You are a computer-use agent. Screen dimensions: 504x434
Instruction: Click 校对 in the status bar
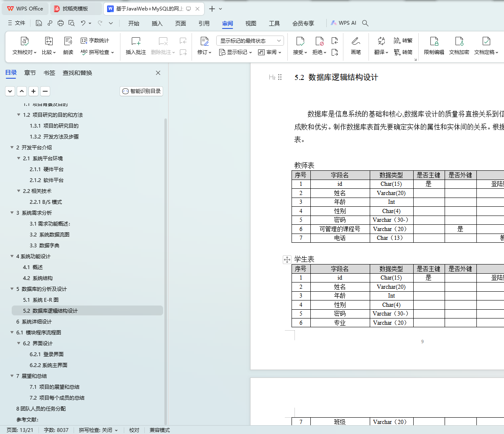click(x=134, y=430)
